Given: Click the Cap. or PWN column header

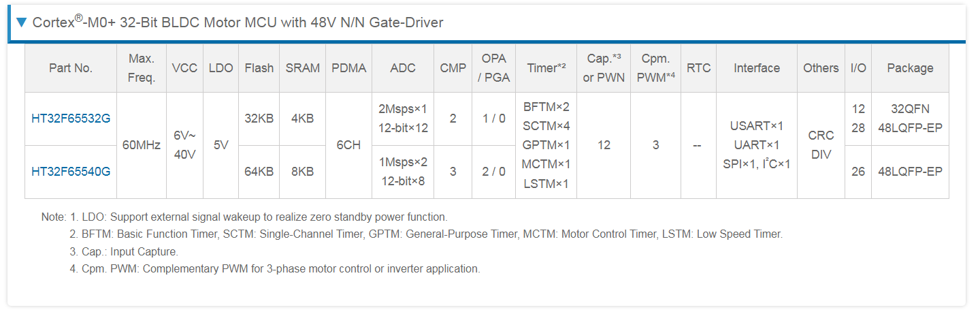Looking at the screenshot, I should [x=604, y=68].
